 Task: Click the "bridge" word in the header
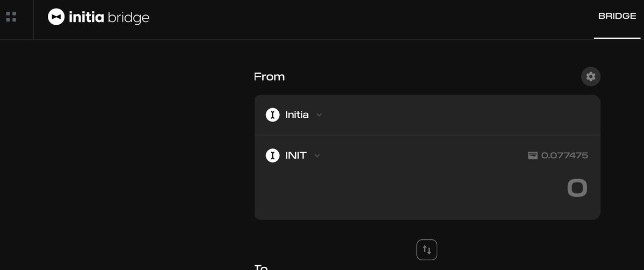[128, 18]
